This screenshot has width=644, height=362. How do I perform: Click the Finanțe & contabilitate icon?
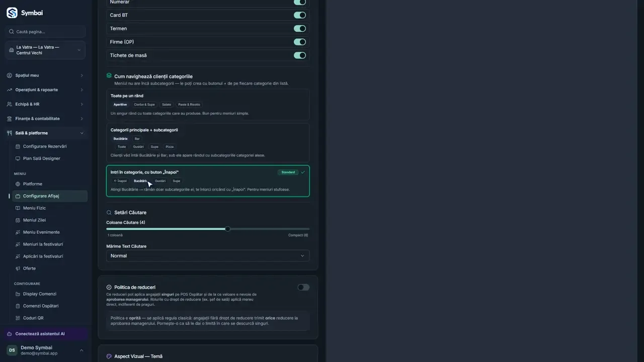point(10,119)
